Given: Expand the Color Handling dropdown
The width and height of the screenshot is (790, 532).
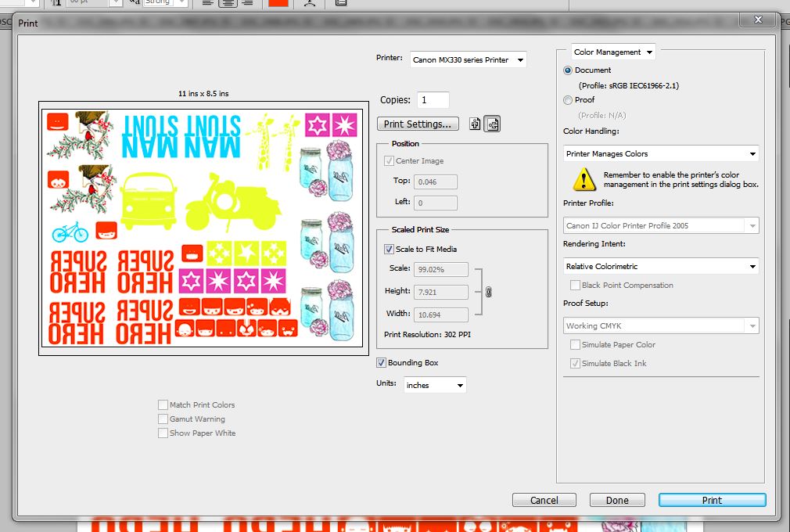Looking at the screenshot, I should pos(661,154).
